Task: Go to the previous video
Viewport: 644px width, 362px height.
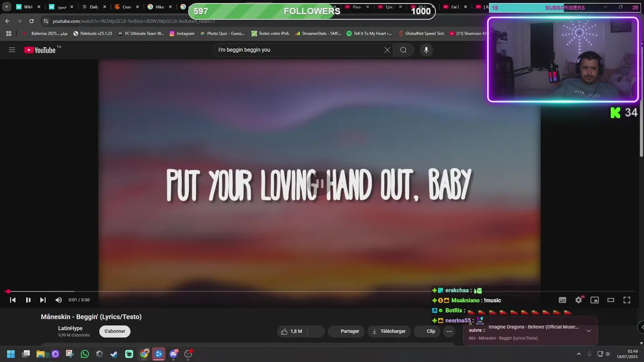Action: point(13,300)
